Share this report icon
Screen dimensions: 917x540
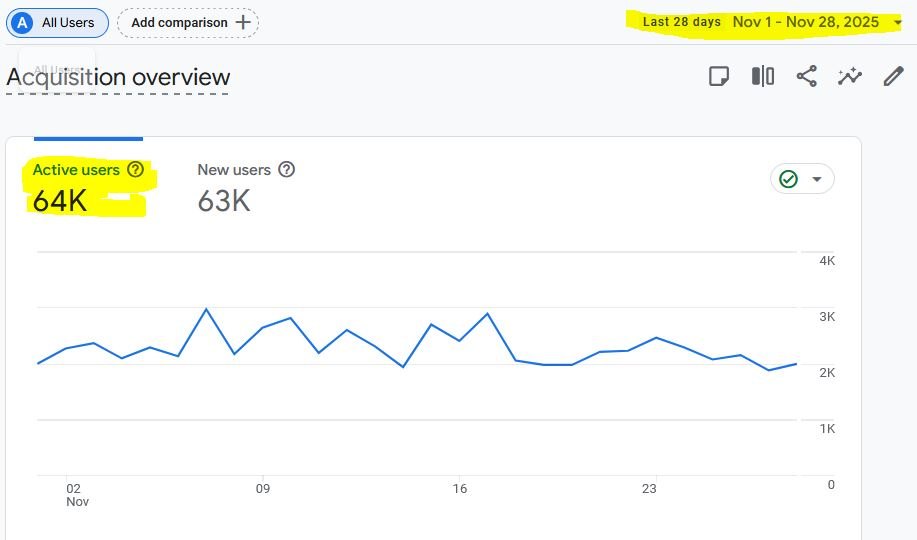click(x=806, y=76)
